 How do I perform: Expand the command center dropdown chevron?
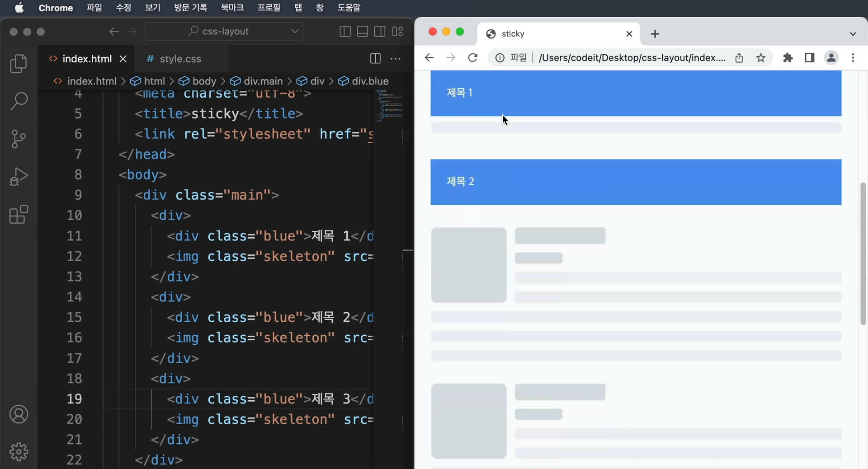pos(295,32)
